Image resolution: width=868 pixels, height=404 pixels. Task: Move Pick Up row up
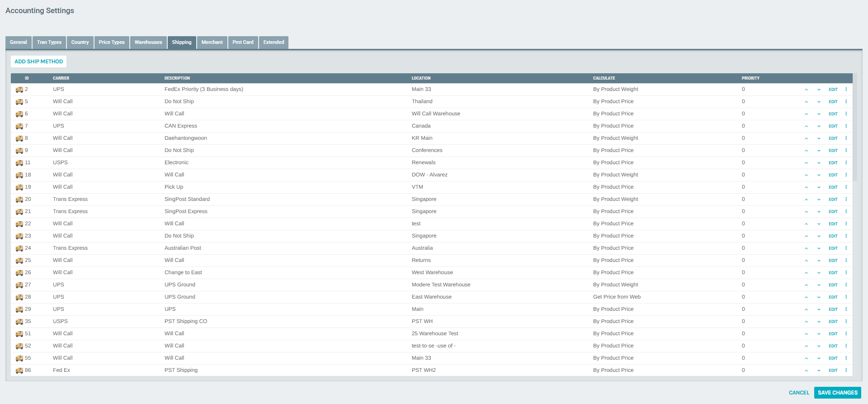806,187
